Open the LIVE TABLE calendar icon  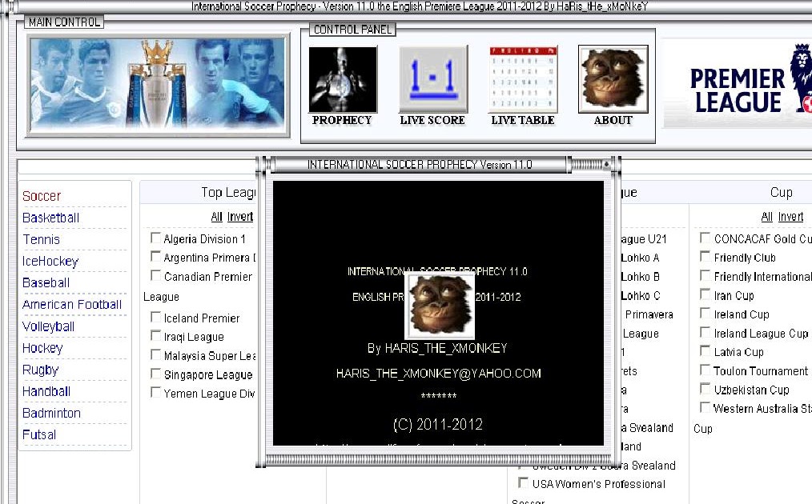523,79
